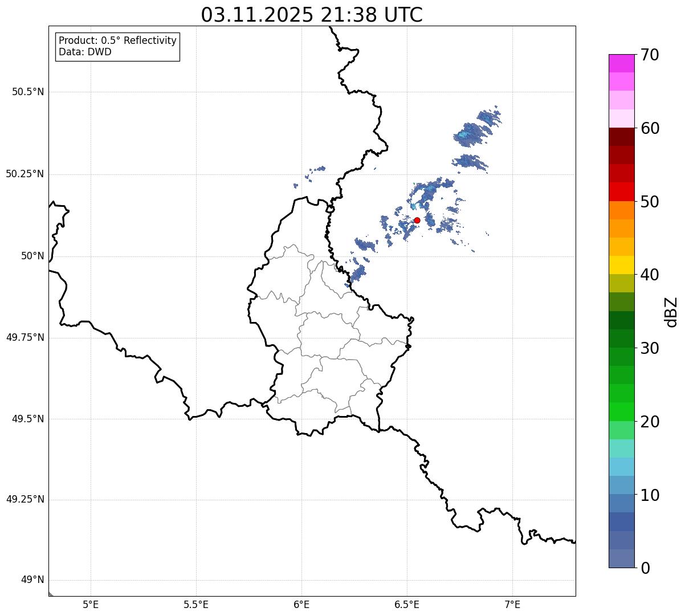Click the orange swatch just below 50
This screenshot has width=685, height=616.
622,210
